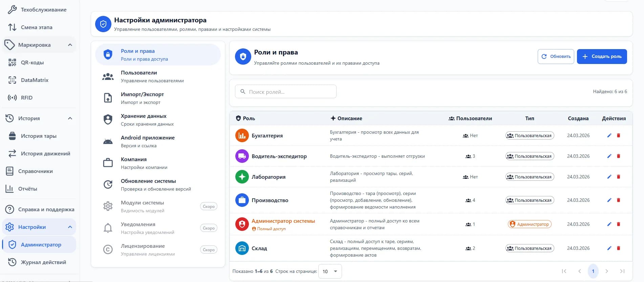
Task: Open Компания settings section
Action: point(158,163)
